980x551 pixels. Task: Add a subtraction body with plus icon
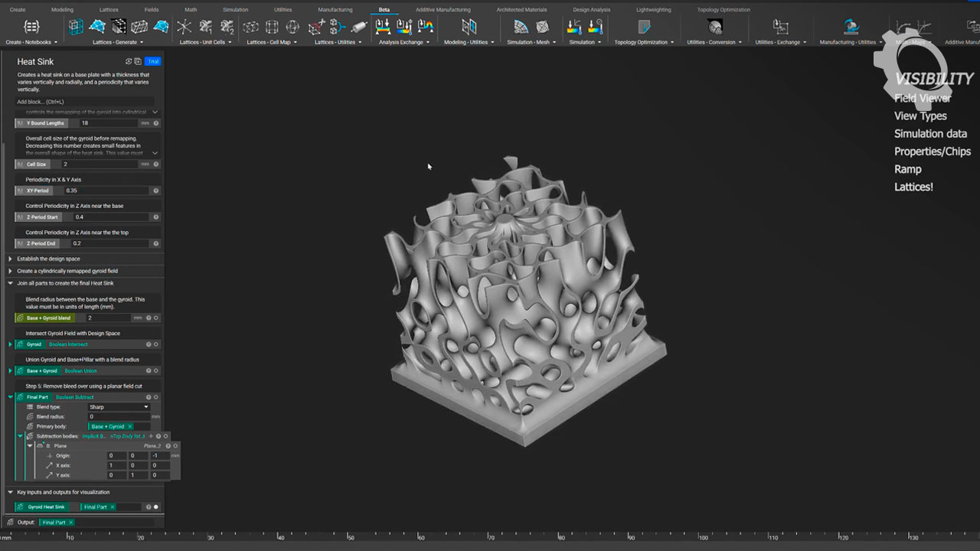tap(151, 436)
